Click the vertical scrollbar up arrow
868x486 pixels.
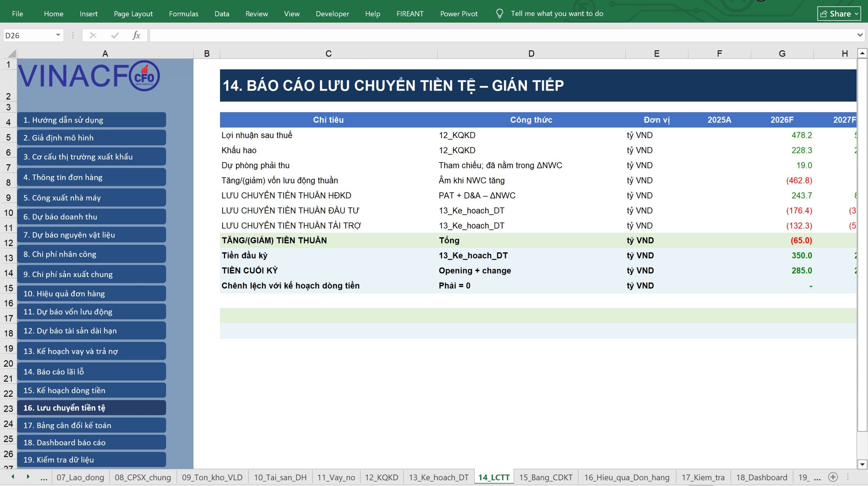tap(862, 53)
